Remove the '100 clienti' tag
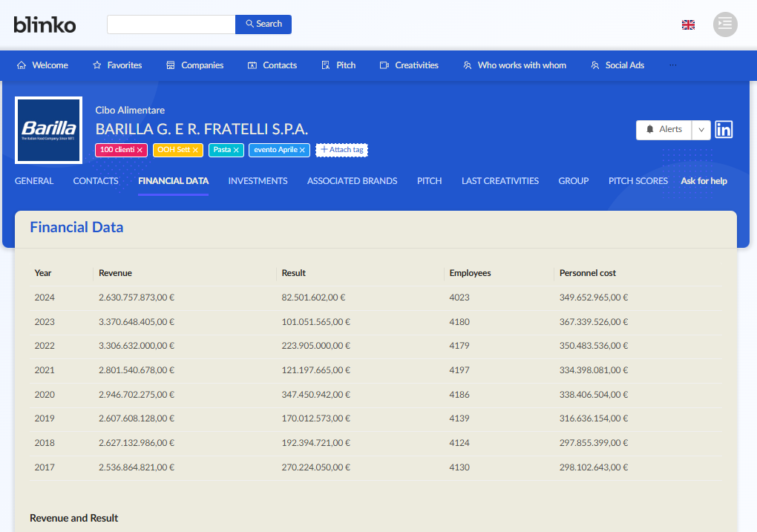757x532 pixels. click(x=140, y=150)
